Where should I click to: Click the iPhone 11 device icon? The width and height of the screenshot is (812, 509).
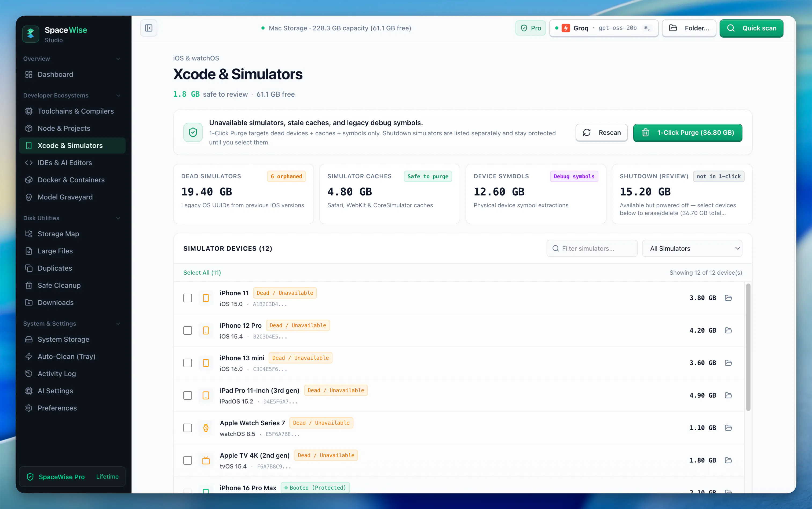(x=206, y=298)
